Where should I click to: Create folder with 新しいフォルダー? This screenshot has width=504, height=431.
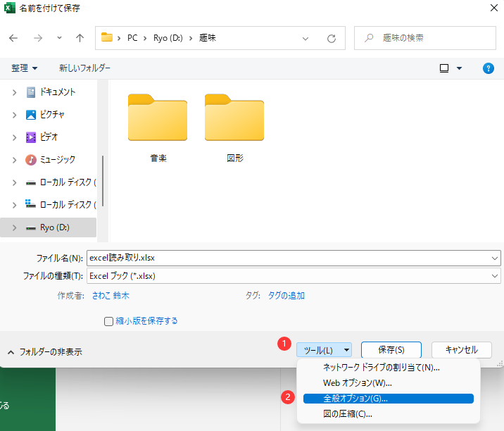coord(84,68)
